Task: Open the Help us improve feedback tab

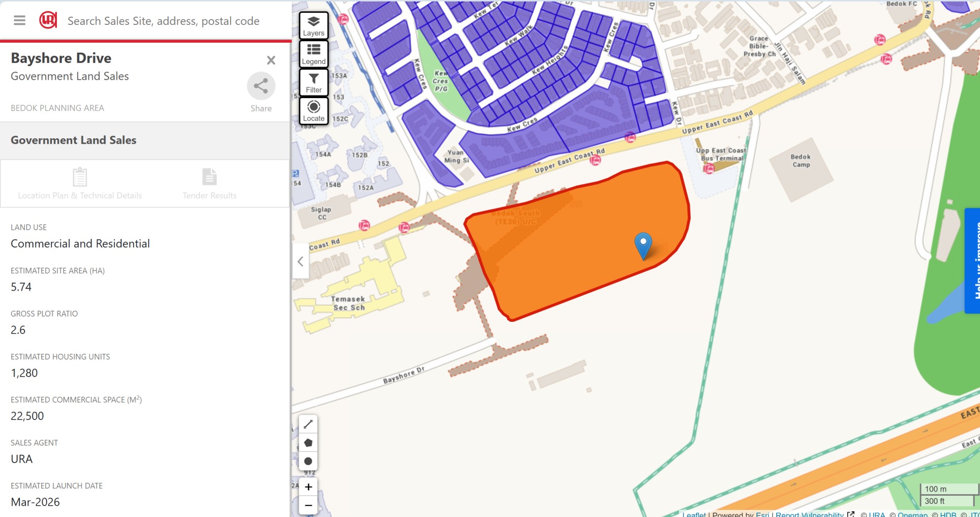Action: 972,261
